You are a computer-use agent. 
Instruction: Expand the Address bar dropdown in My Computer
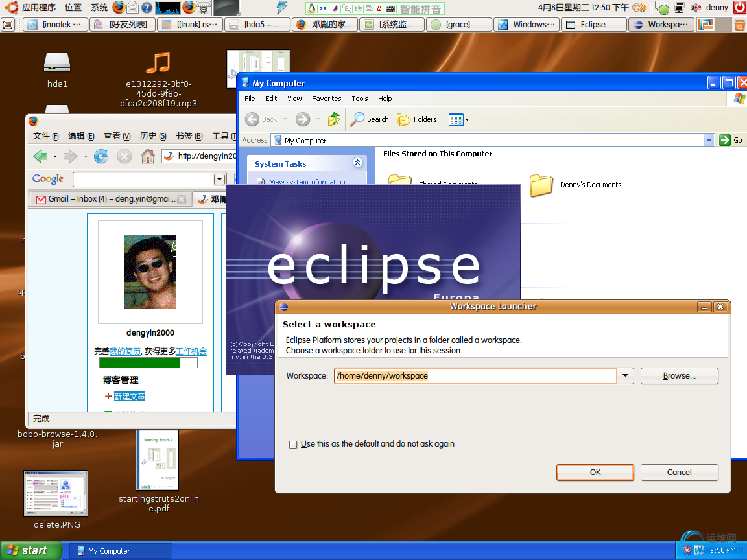709,140
